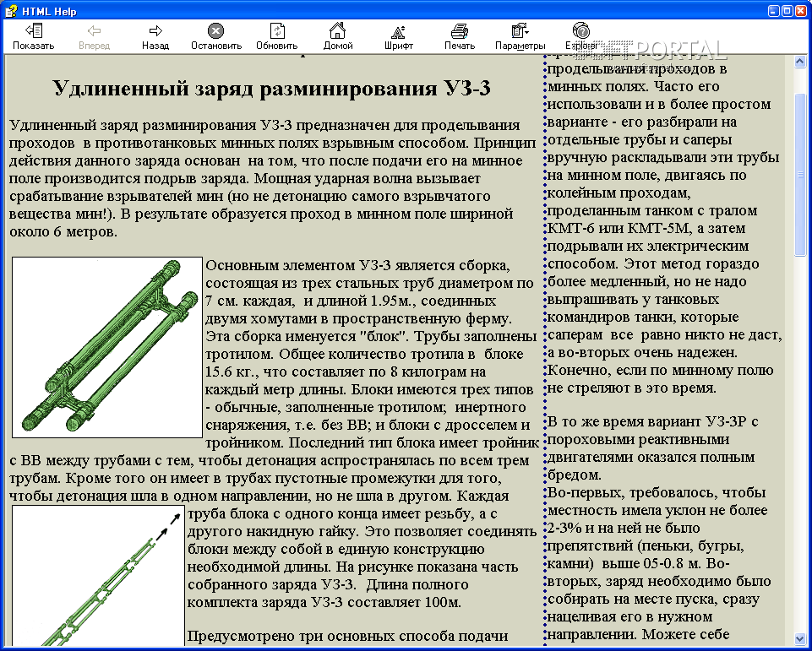Click the word "бредом." in the side column
The height and width of the screenshot is (651, 812).
pyautogui.click(x=575, y=475)
